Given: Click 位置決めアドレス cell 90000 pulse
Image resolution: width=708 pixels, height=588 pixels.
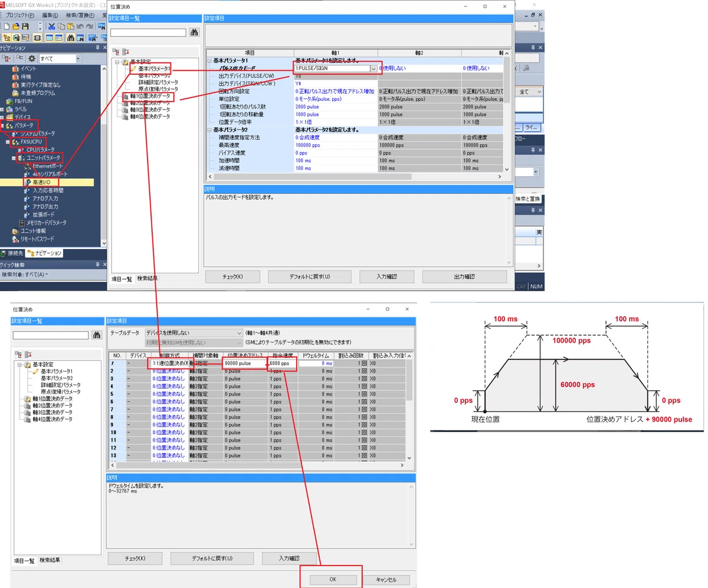Looking at the screenshot, I should 245,364.
